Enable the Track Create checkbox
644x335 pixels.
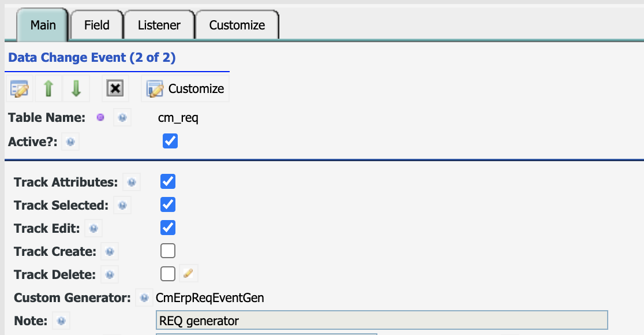[168, 251]
